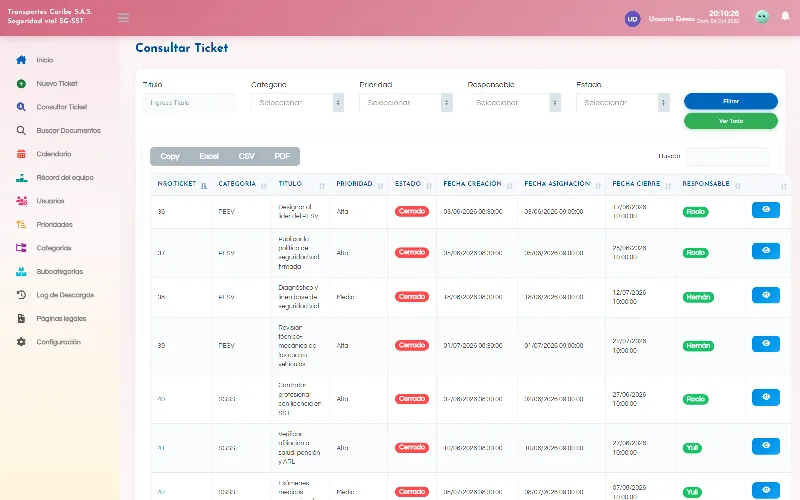Open the Calendario calendar icon
Viewport: 800px width, 500px height.
pos(21,154)
